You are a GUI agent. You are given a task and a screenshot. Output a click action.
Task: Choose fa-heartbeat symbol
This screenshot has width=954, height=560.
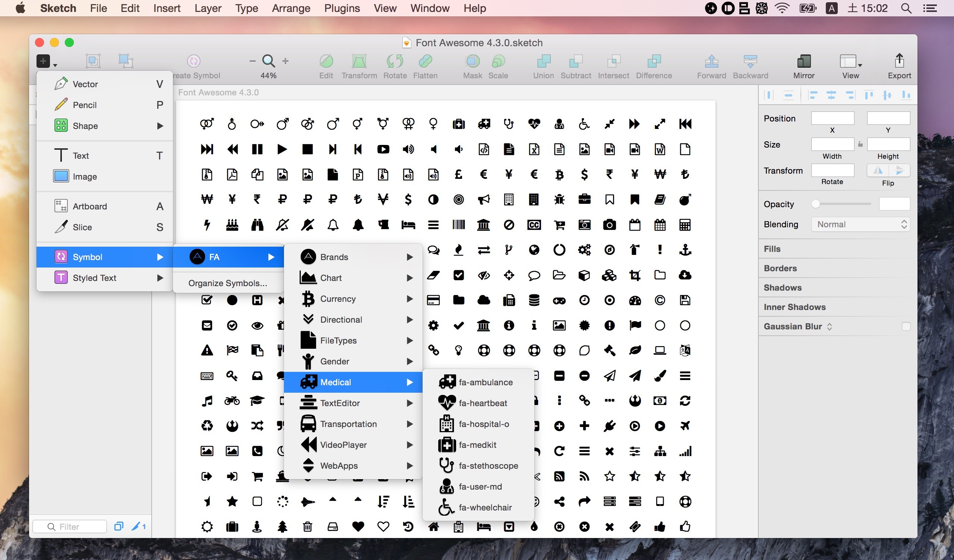coord(478,403)
